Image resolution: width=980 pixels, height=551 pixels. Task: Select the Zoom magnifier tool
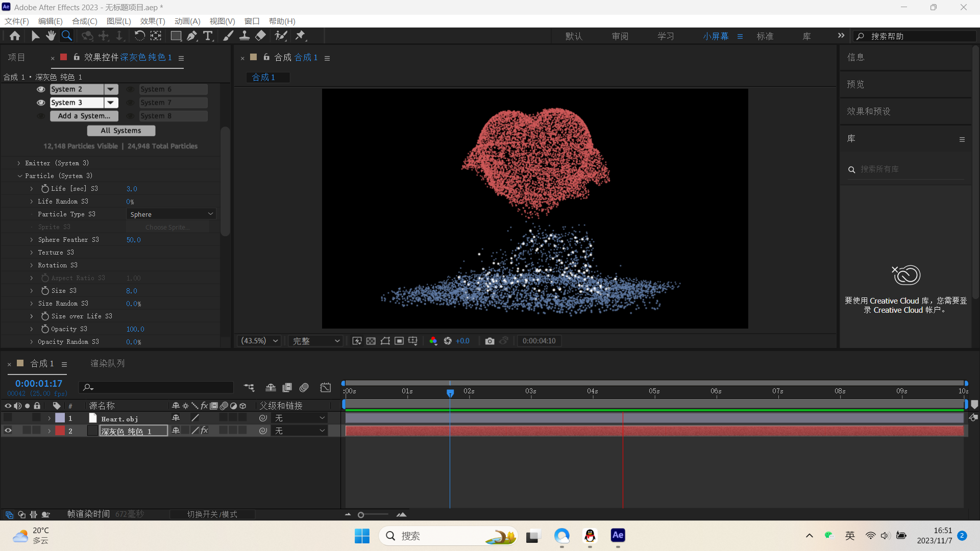coord(67,36)
